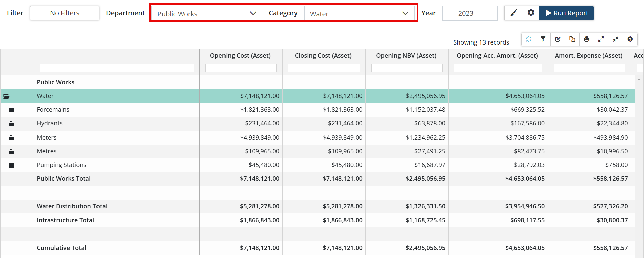Viewport: 644px width, 258px height.
Task: Collapse all rows with the compress-arrows icon
Action: click(616, 39)
